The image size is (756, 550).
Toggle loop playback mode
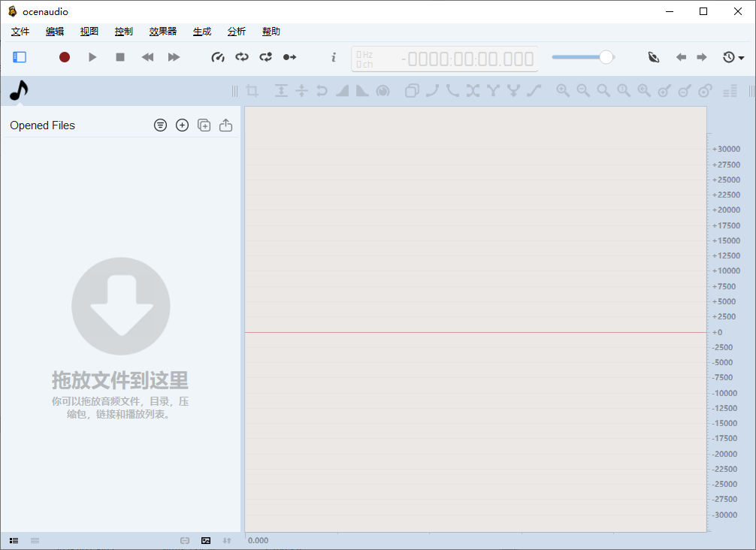(x=241, y=57)
